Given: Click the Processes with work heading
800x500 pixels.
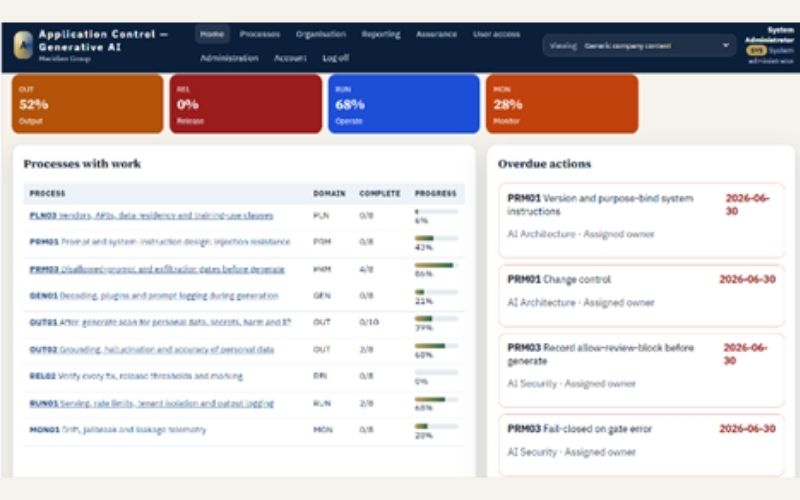Looking at the screenshot, I should point(82,164).
